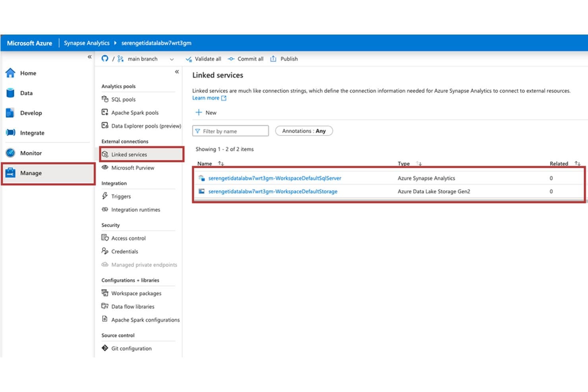Click the Synapse Analytics breadcrumb
Viewport: 588px width, 392px height.
click(x=87, y=43)
